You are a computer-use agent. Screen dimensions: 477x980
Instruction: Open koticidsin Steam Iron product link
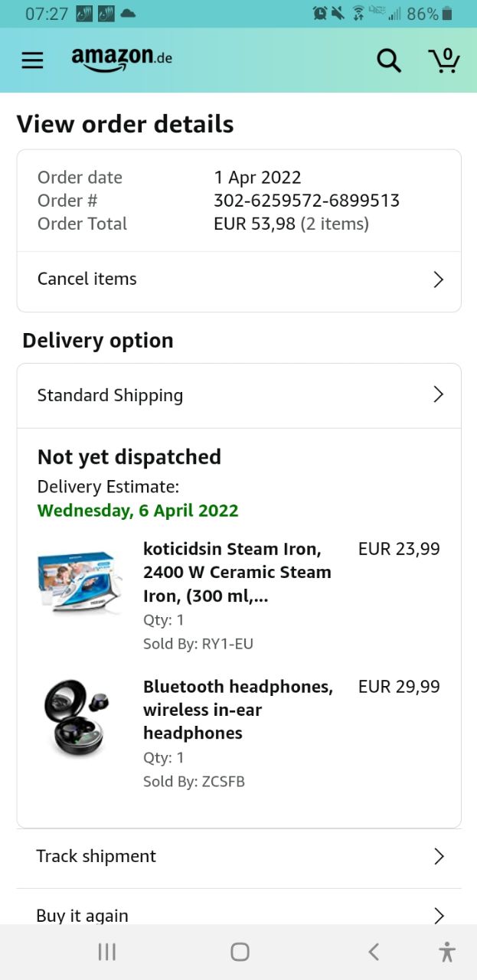click(237, 572)
